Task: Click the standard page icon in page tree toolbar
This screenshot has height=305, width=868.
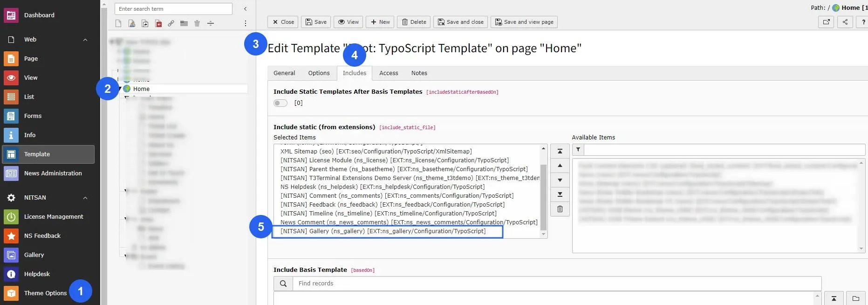Action: 118,23
